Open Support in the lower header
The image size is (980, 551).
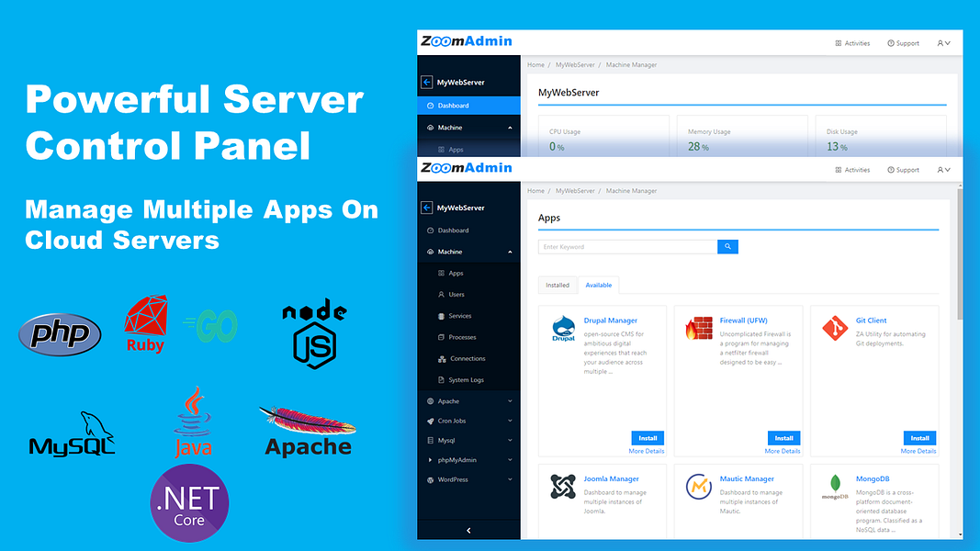[903, 170]
